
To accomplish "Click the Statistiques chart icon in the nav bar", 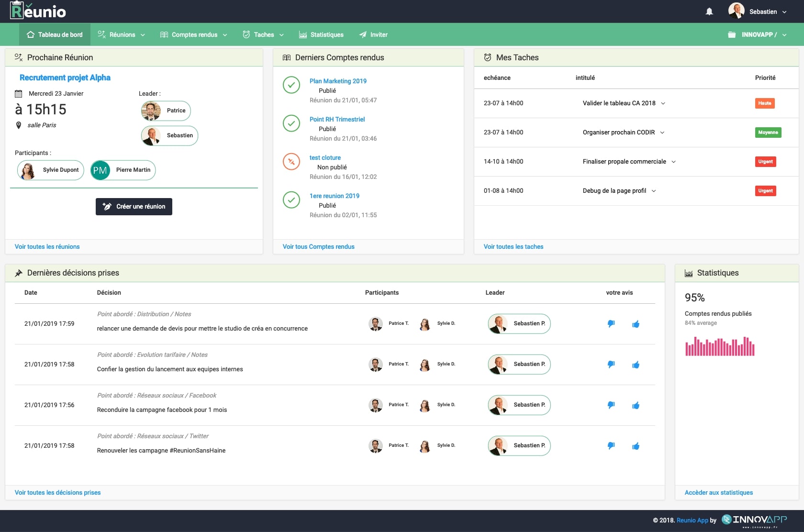I will [303, 35].
